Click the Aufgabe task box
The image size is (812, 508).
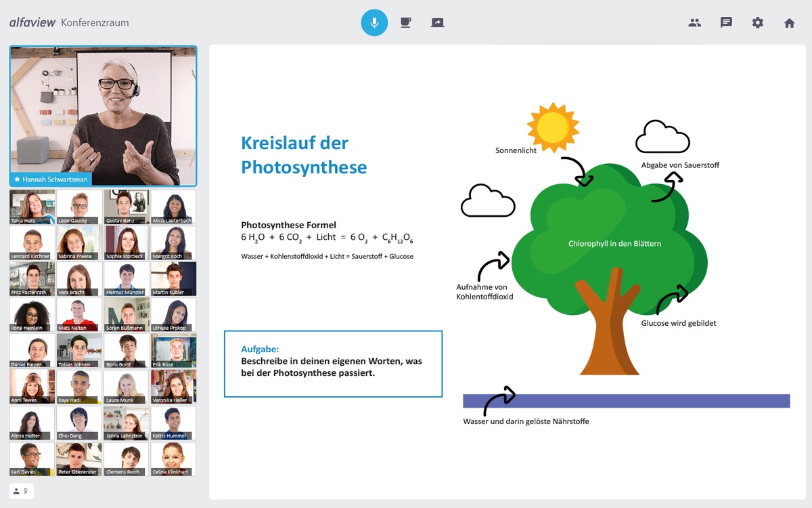[333, 364]
